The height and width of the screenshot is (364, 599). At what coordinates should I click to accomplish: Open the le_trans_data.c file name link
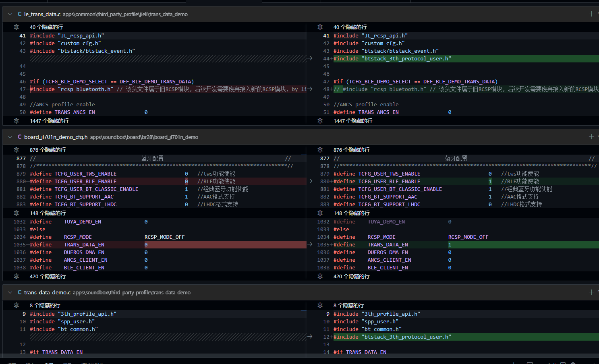(x=42, y=14)
